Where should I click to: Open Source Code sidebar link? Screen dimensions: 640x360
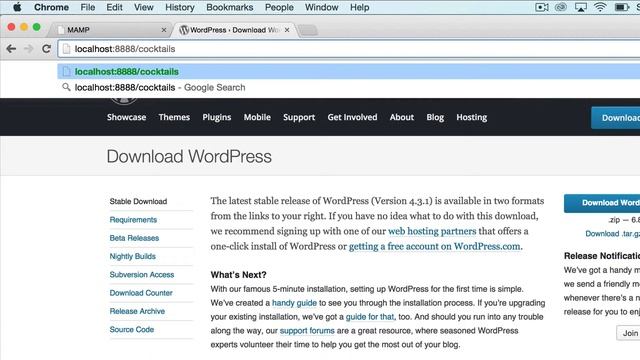point(132,329)
